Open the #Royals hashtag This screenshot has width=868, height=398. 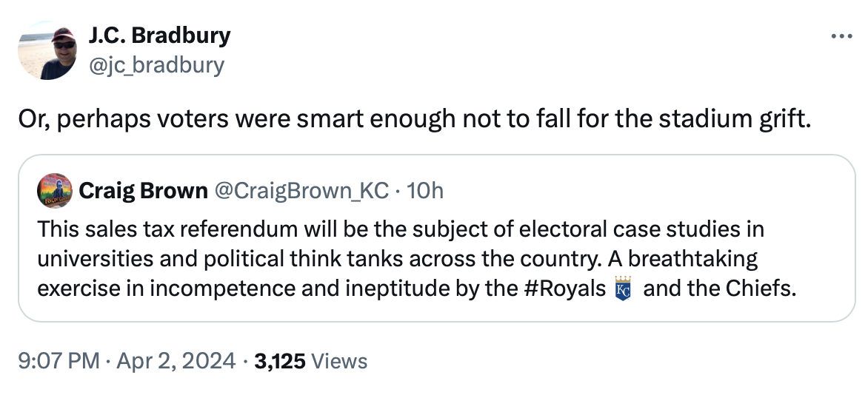[566, 288]
